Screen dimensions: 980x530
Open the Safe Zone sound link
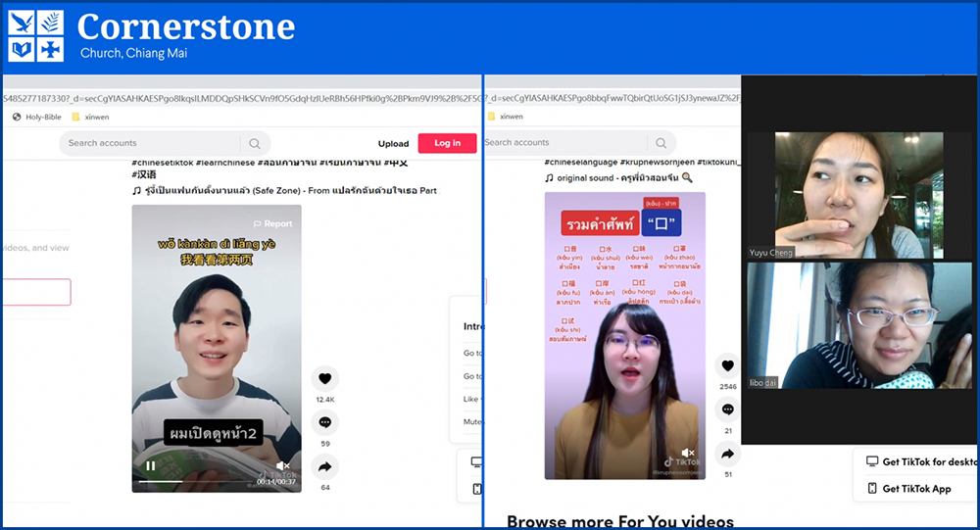point(284,191)
